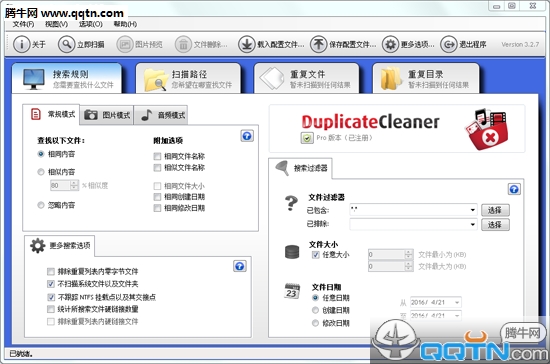Screen dimensions: 550x364
Task: Select the 修改日期 radio button
Action: point(315,323)
